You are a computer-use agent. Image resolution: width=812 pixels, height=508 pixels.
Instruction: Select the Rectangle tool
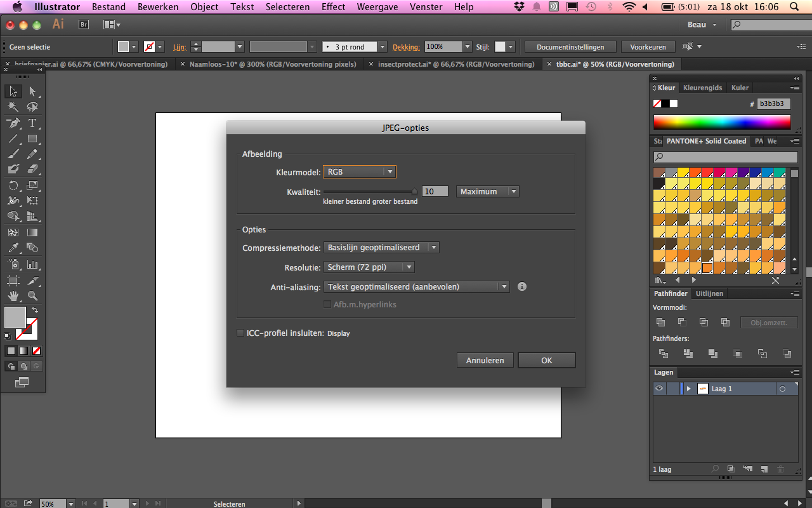[x=32, y=138]
